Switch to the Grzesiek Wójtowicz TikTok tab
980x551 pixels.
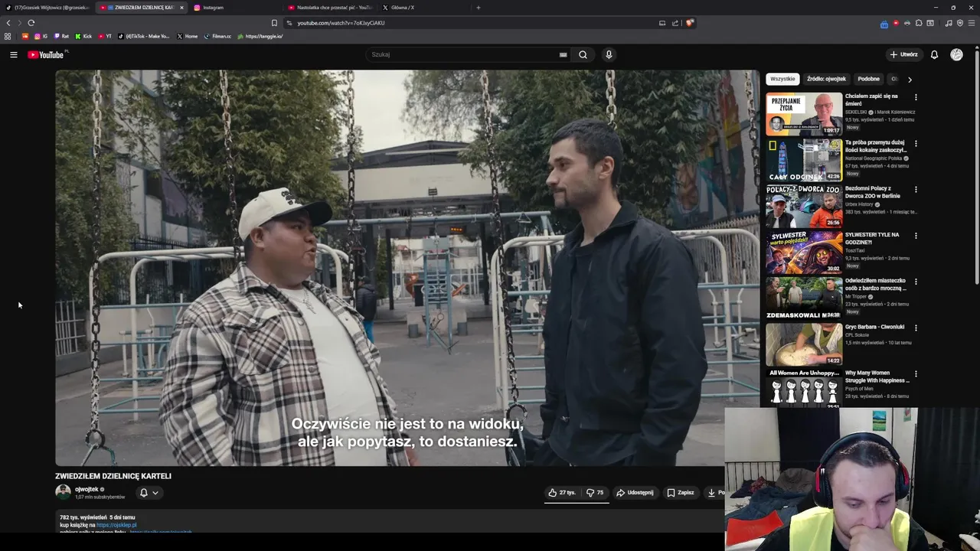click(x=47, y=8)
